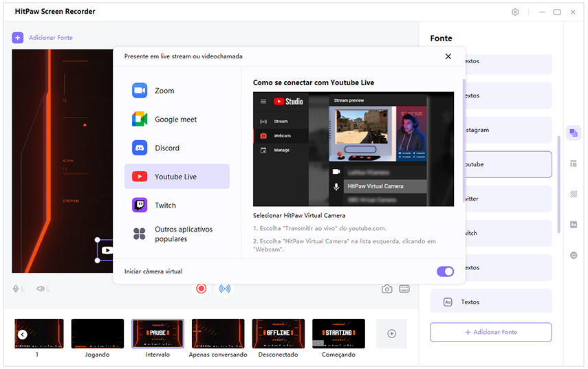The height and width of the screenshot is (369, 588).
Task: Click the speaker volume icon
Action: [41, 289]
